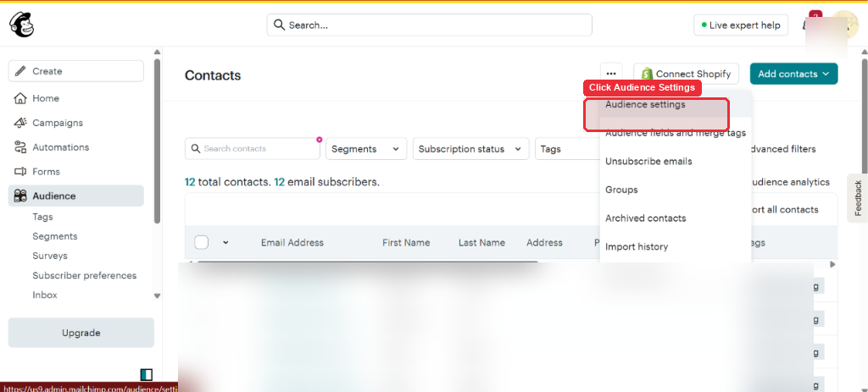The image size is (868, 392).
Task: Click the Search contacts input field
Action: (x=253, y=149)
